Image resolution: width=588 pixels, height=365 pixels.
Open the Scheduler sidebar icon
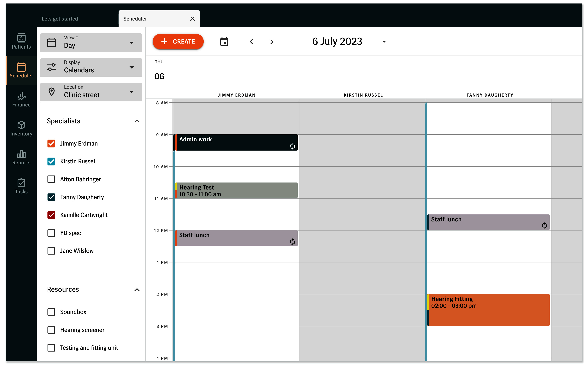21,70
